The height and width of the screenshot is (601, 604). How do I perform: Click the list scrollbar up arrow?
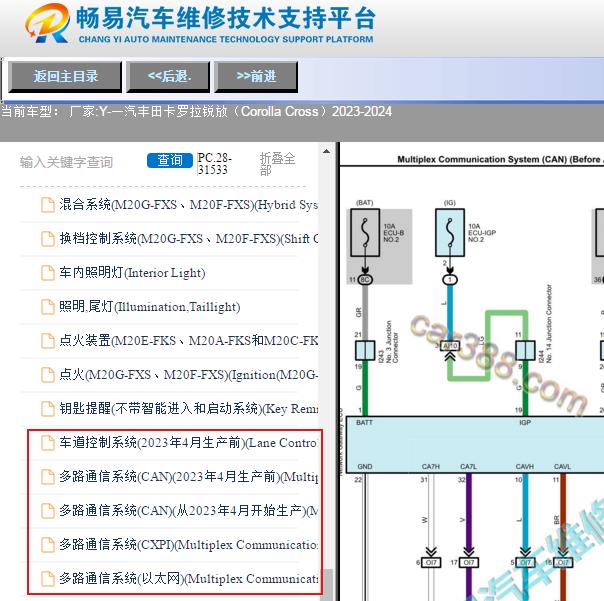coord(326,151)
